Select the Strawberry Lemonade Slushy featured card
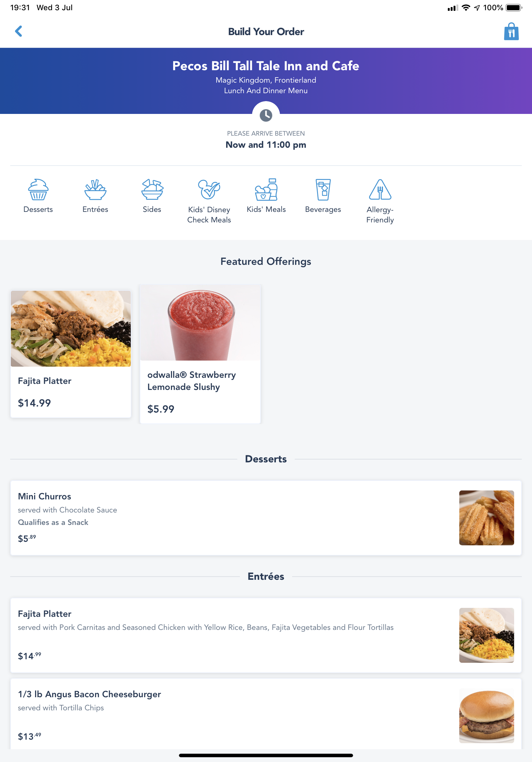 tap(200, 354)
